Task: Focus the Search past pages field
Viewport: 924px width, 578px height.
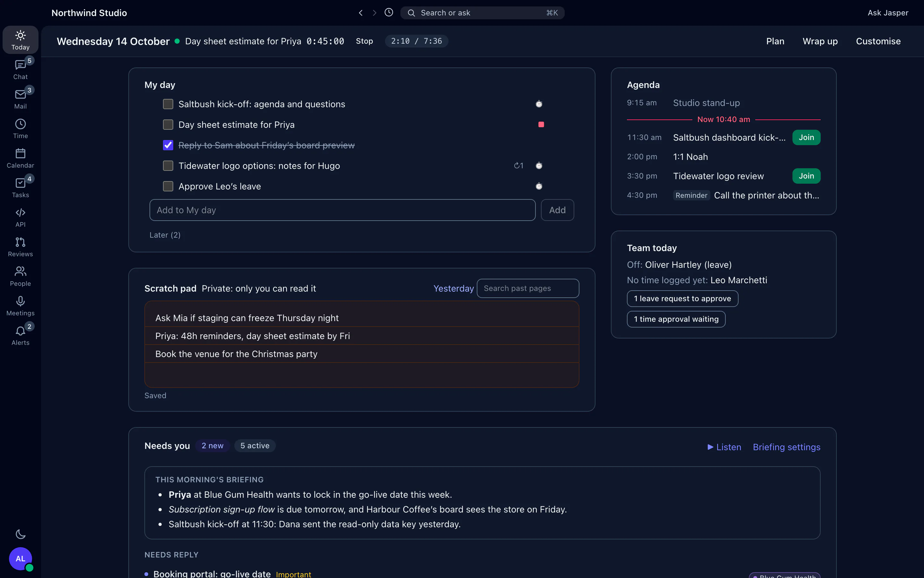Action: [528, 288]
